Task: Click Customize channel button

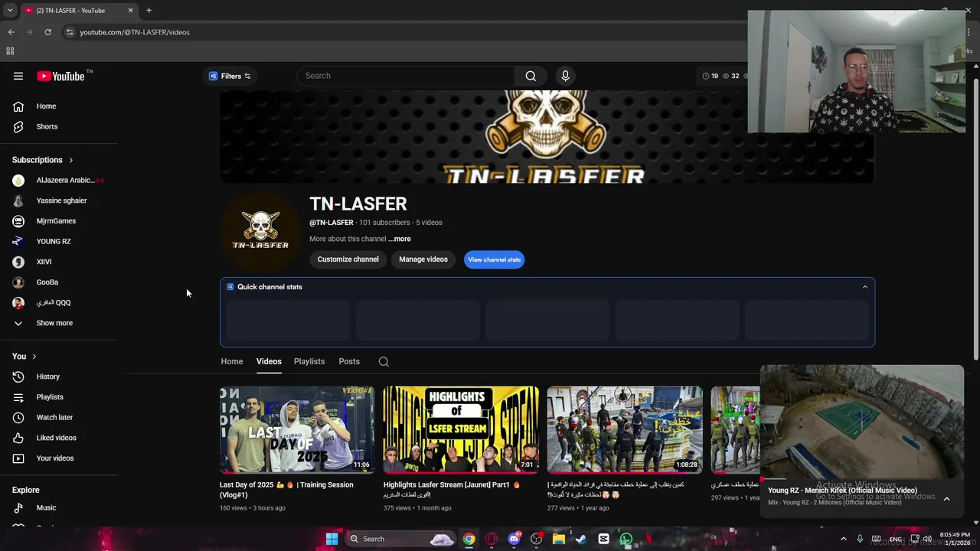Action: tap(348, 259)
